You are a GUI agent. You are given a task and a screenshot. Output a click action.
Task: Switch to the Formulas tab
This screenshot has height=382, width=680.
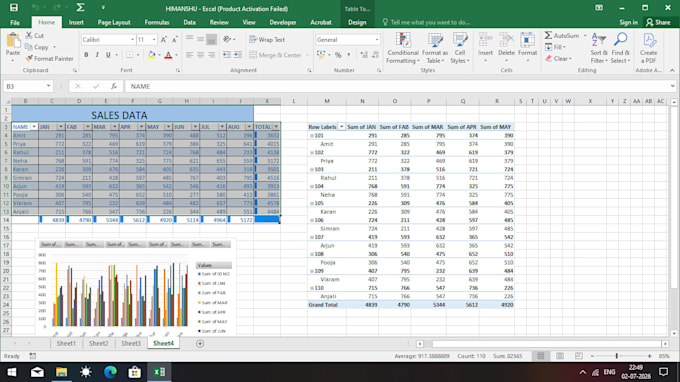click(157, 23)
